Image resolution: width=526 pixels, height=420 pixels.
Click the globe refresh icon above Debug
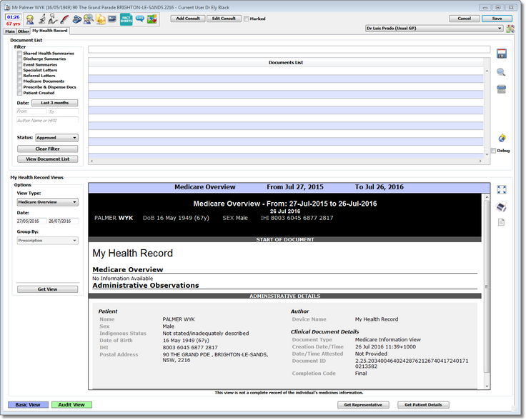click(x=502, y=138)
